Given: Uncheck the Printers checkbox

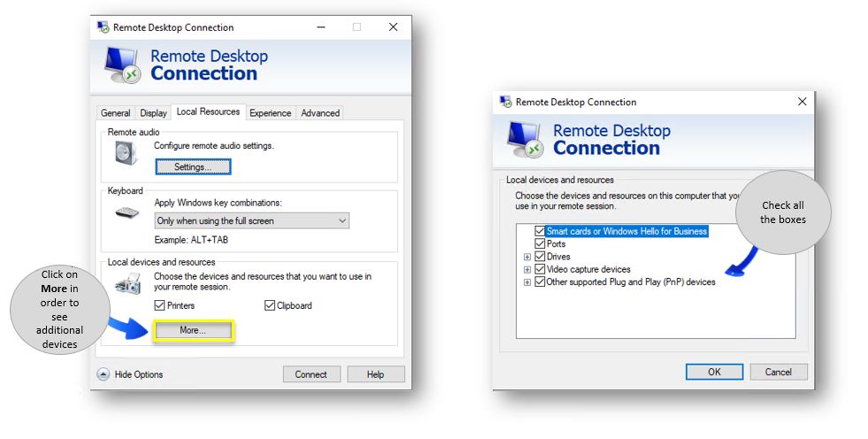Looking at the screenshot, I should pos(160,305).
